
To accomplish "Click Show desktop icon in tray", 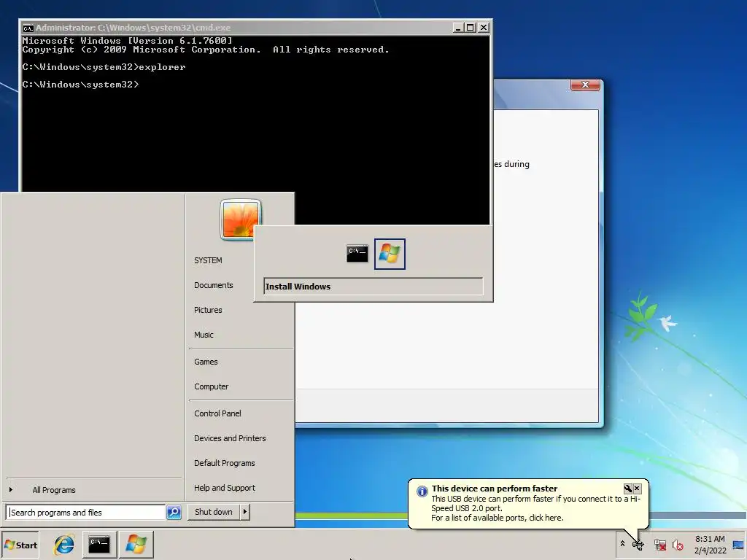I will coord(738,545).
